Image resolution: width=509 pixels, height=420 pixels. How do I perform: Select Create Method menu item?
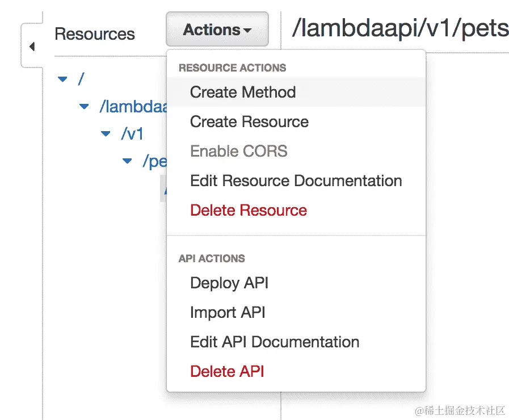tap(243, 92)
